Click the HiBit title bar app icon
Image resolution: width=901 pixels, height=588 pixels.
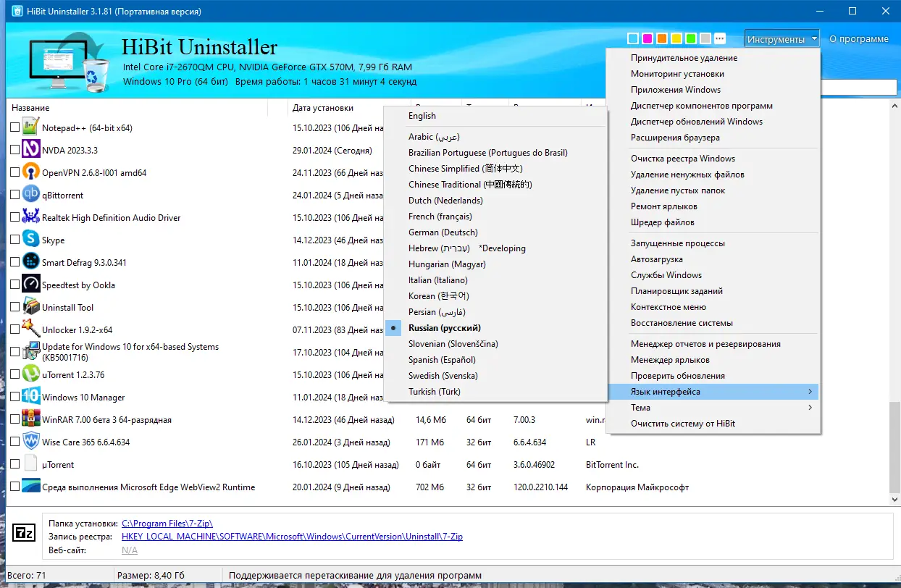click(x=17, y=12)
